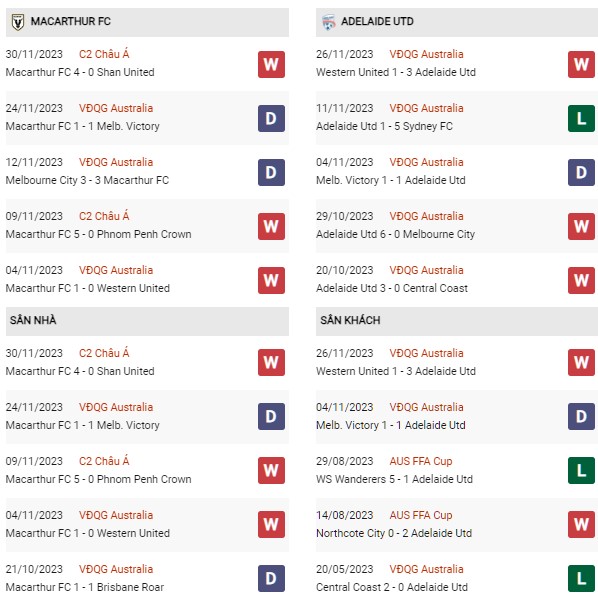The image size is (598, 600).
Task: Click D badge for Macarthur FC 1-1 Brisbane Roar
Action: click(271, 578)
